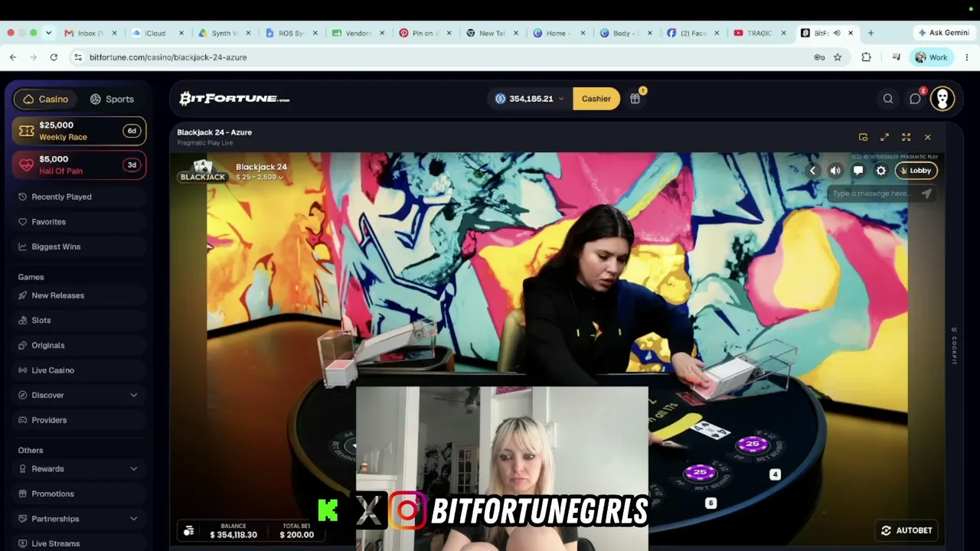
Task: Open the password key icon in address bar
Action: (819, 57)
